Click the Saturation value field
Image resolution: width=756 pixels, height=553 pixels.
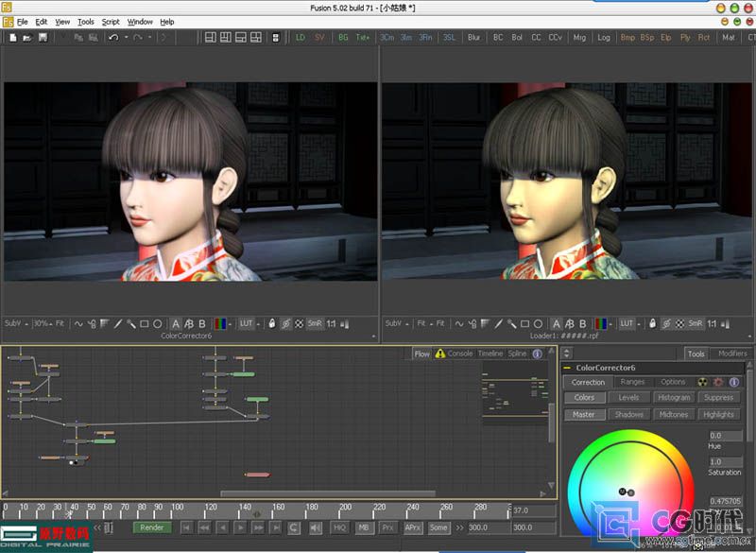pyautogui.click(x=726, y=461)
